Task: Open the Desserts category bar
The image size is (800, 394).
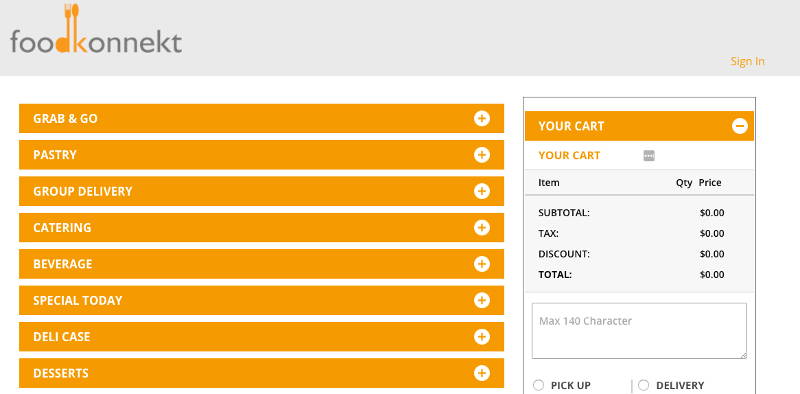Action: pos(261,373)
